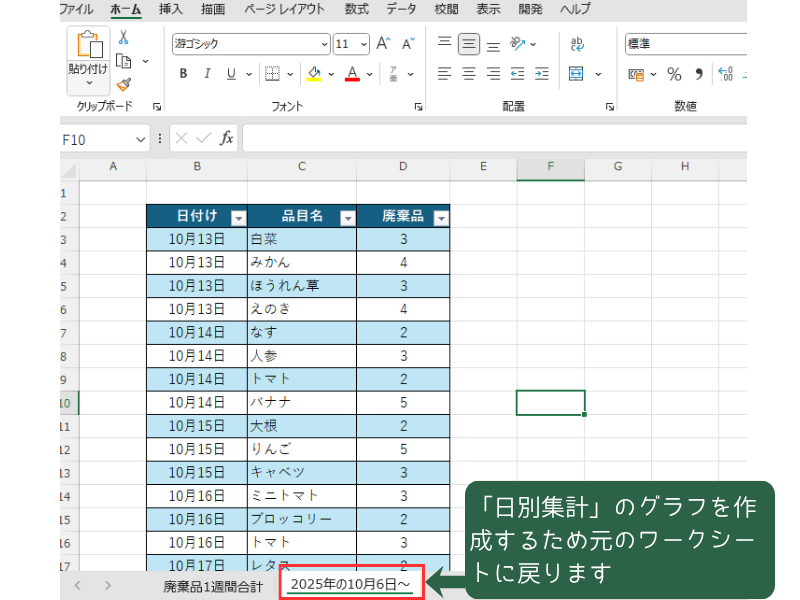800x600 pixels.
Task: Expand the font name 游ゴシック dropdown
Action: pyautogui.click(x=324, y=44)
